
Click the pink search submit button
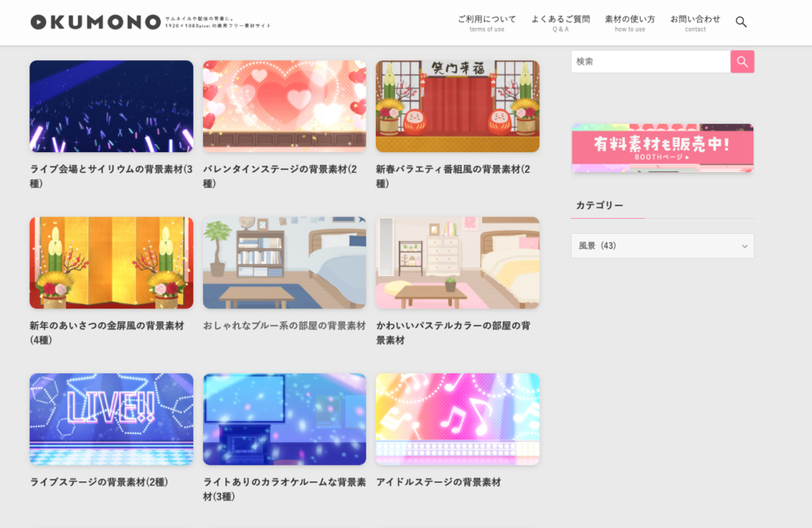(x=742, y=62)
